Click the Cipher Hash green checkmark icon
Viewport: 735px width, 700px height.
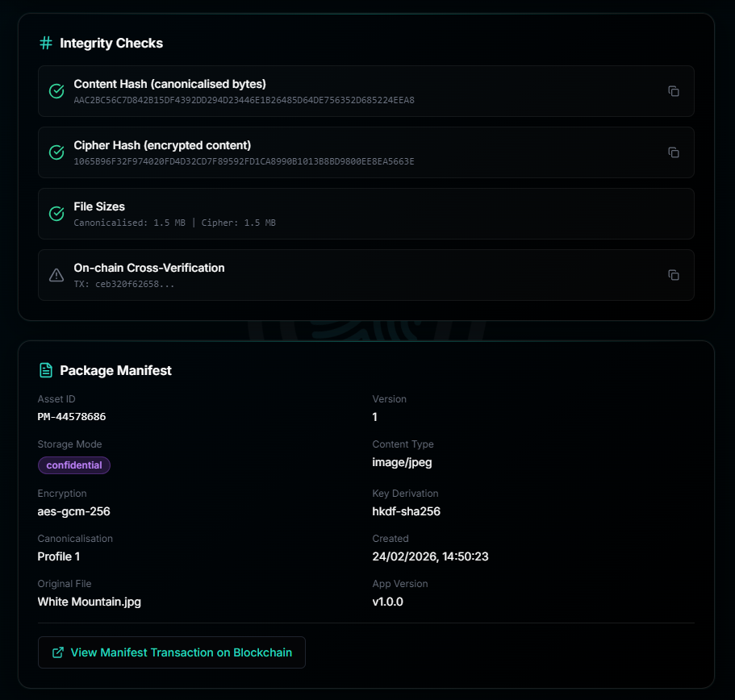pyautogui.click(x=56, y=152)
